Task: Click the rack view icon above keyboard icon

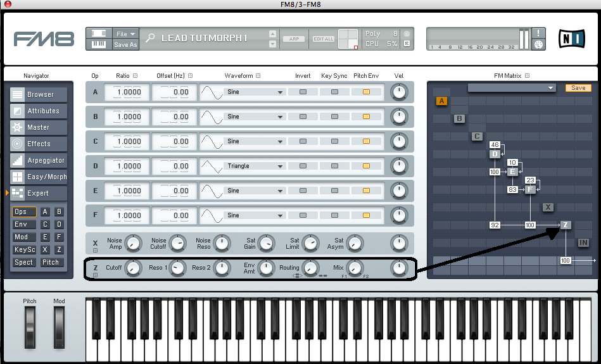Action: click(99, 34)
